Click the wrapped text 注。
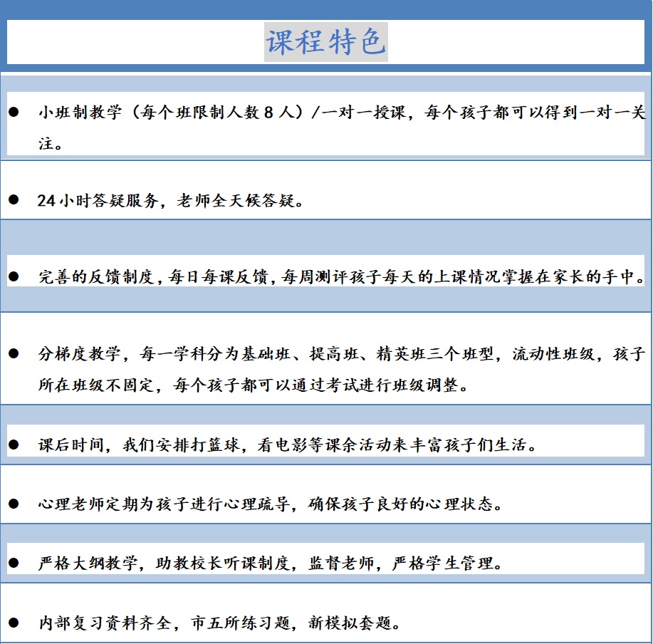 (51, 144)
